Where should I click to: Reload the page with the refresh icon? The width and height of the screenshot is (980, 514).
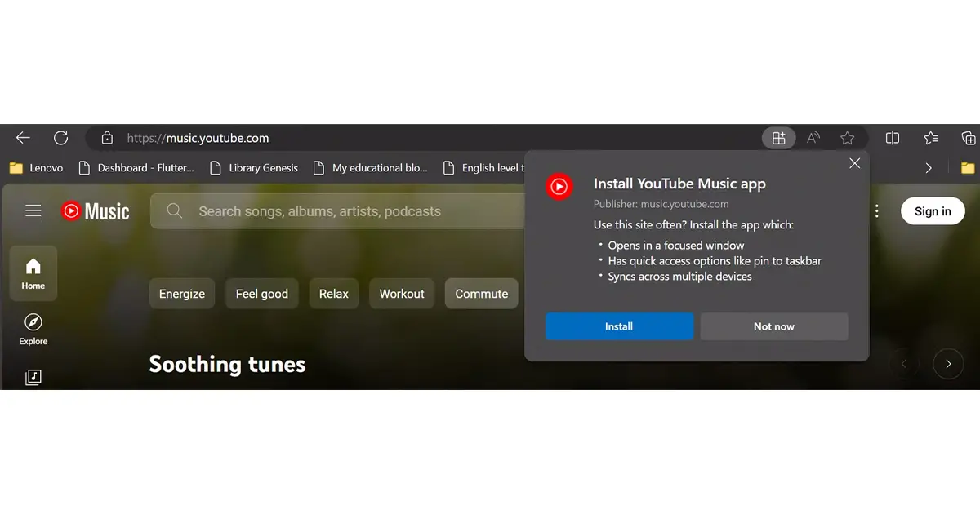click(60, 138)
